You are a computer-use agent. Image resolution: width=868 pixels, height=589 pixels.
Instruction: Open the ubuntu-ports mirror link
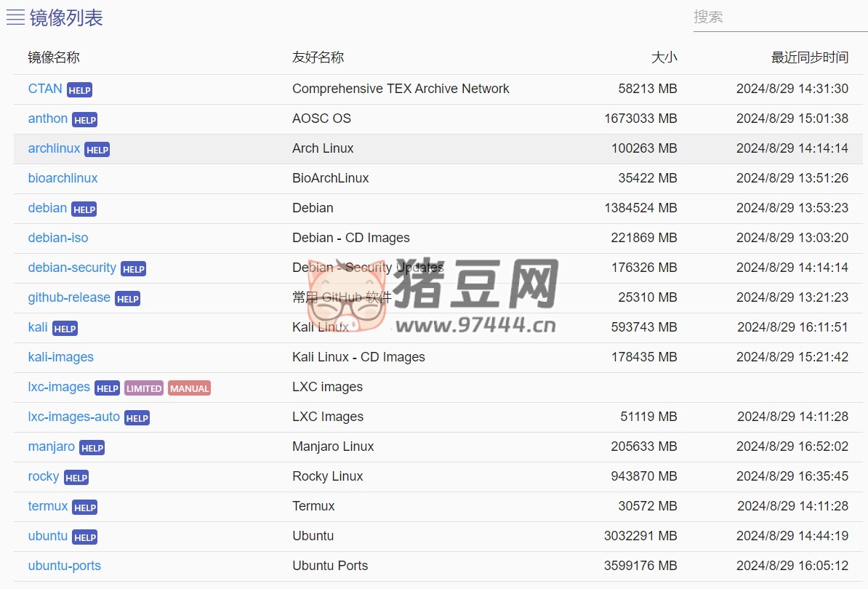coord(64,567)
